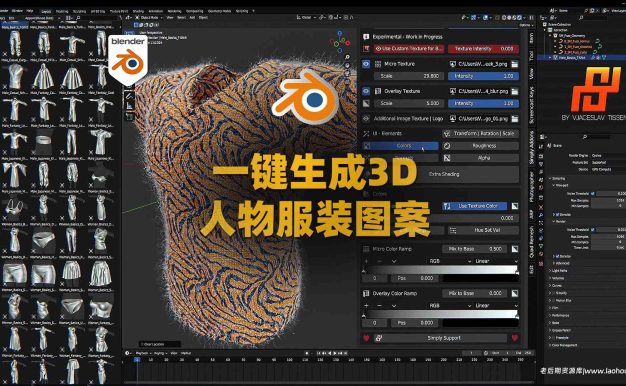Click the search icon in the asset browser header
The height and width of the screenshot is (386, 626).
(x=78, y=18)
